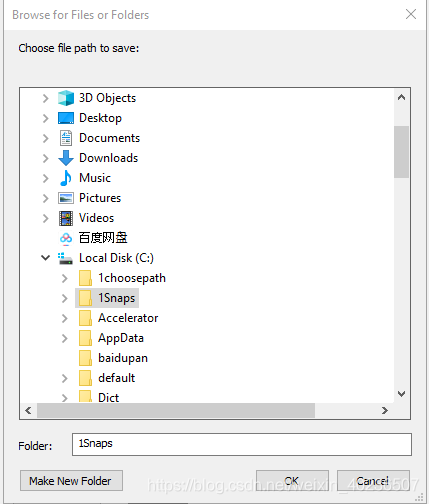Click the Downloads blue arrow icon
The height and width of the screenshot is (504, 429).
(66, 158)
